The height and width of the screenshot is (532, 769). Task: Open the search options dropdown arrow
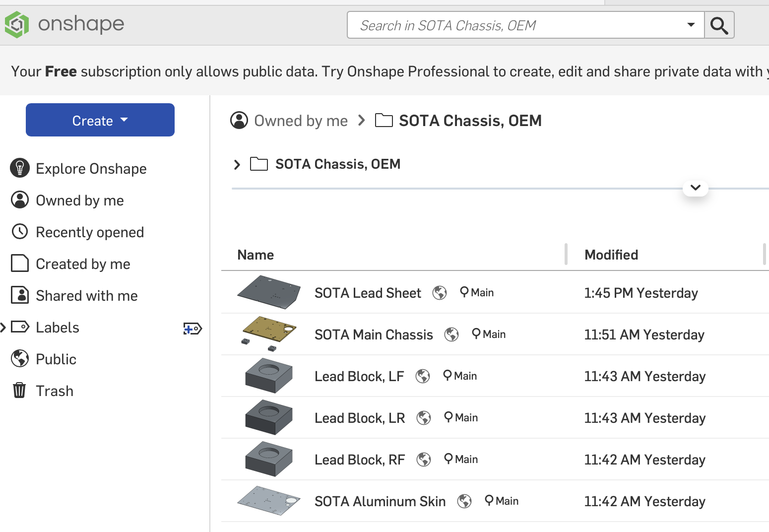click(x=691, y=25)
